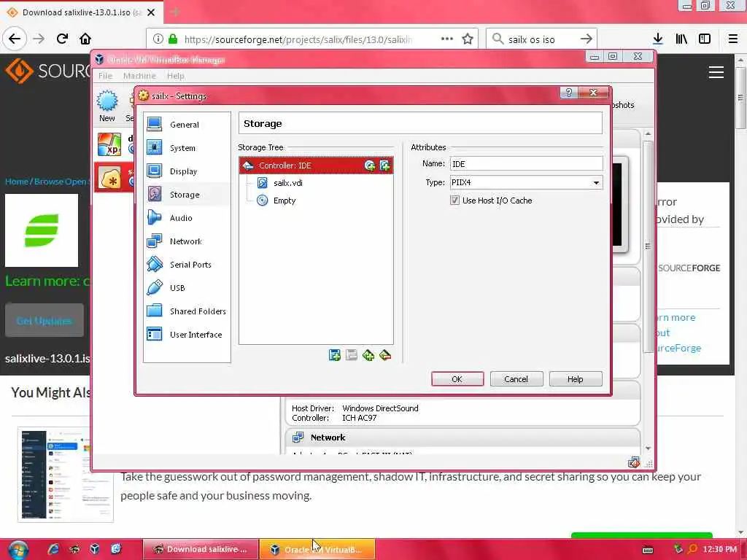The height and width of the screenshot is (560, 747).
Task: Select the XP virtual machine in list
Action: coord(115,144)
